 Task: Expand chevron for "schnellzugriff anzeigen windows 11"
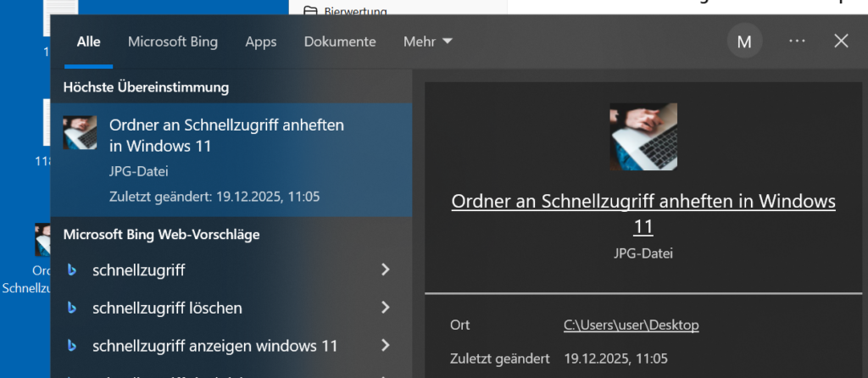(386, 346)
